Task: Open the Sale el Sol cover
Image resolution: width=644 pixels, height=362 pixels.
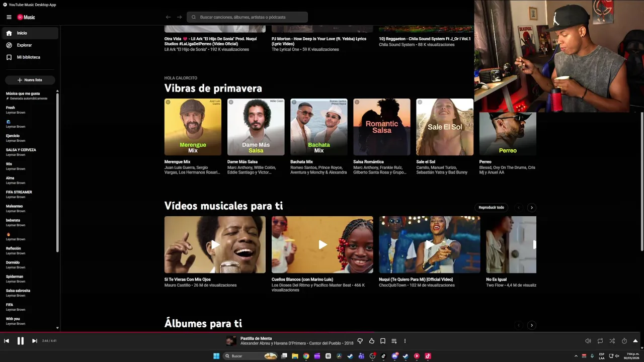Action: [445, 127]
